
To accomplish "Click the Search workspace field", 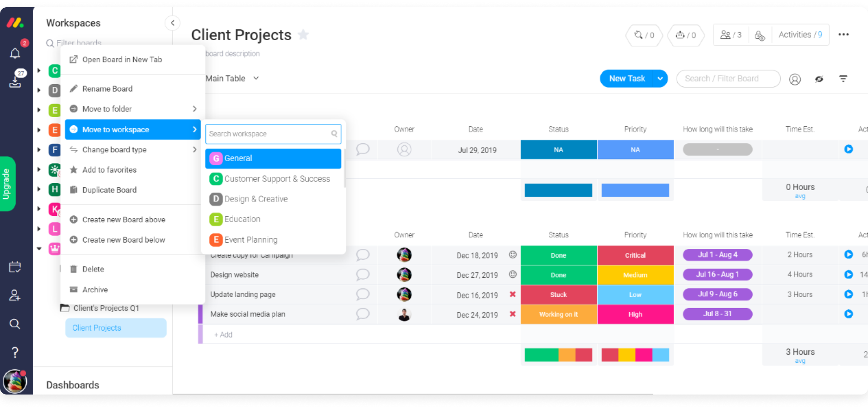I will click(x=273, y=134).
